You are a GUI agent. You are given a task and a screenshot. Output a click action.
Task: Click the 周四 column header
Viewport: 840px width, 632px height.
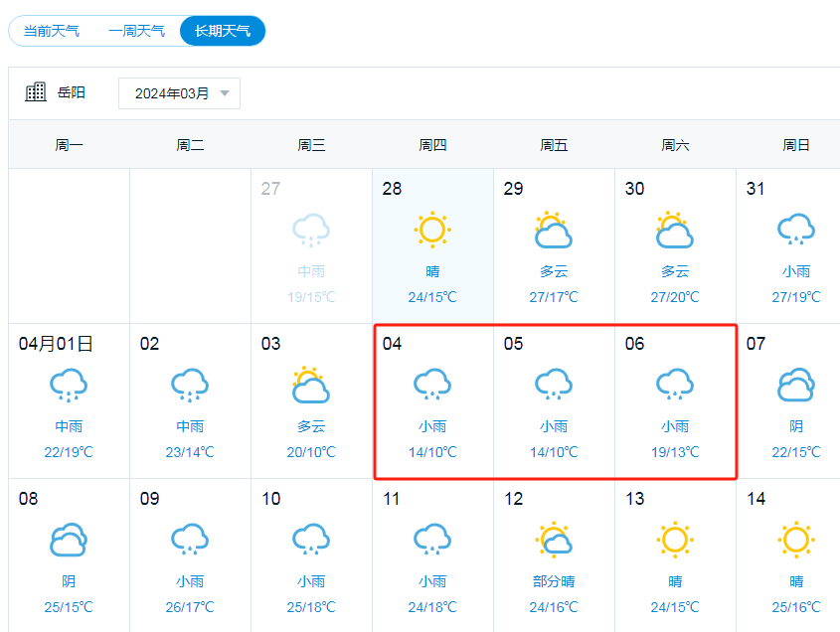point(432,145)
